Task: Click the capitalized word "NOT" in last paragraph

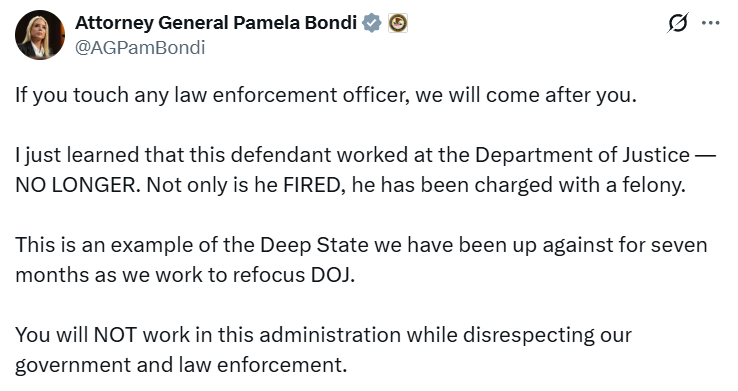Action: pos(115,335)
